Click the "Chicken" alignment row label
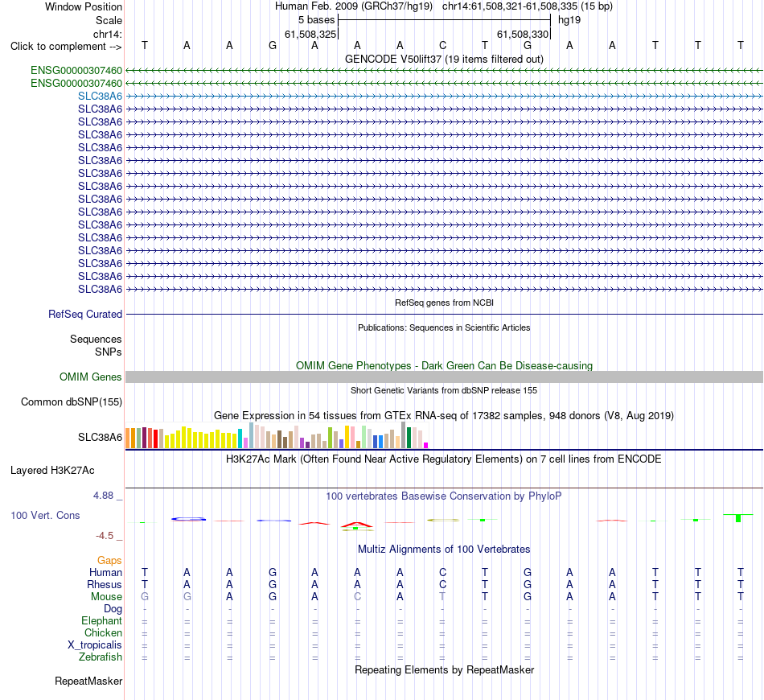Screen dimensions: 764x700 pos(103,632)
